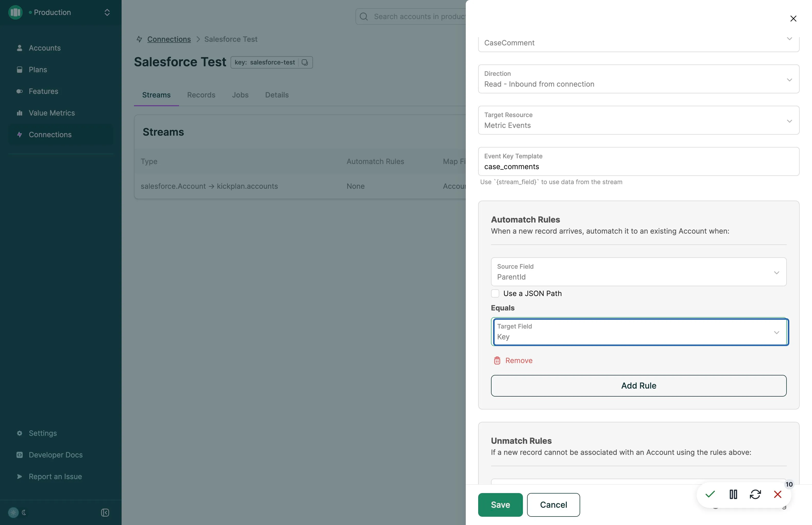Screen dimensions: 812x525
Task: Click the search magnifier icon
Action: (x=364, y=16)
